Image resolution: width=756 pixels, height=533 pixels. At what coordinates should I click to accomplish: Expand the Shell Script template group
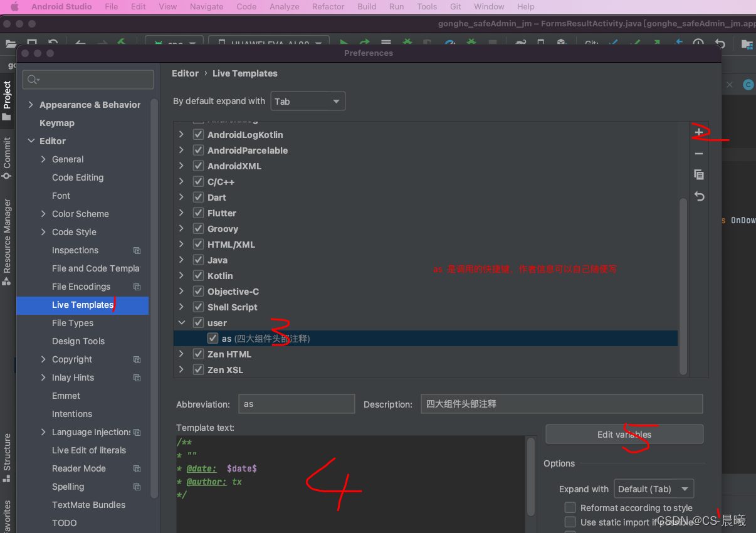(x=181, y=307)
